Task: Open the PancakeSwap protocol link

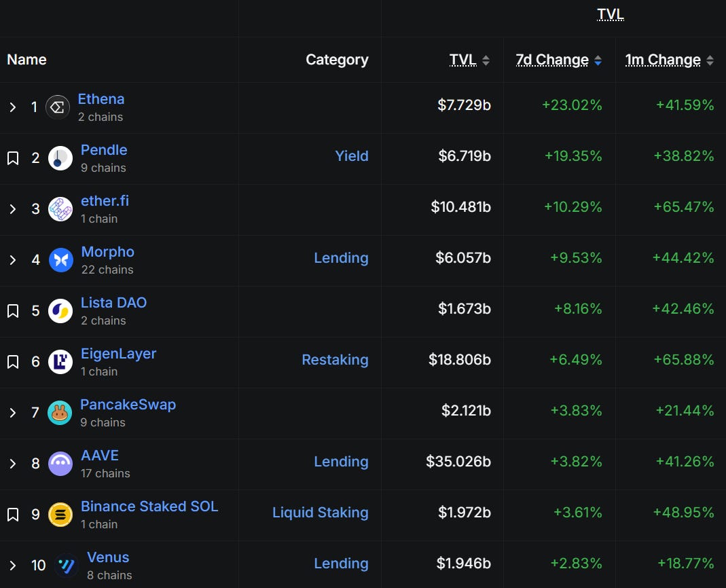Action: (128, 405)
